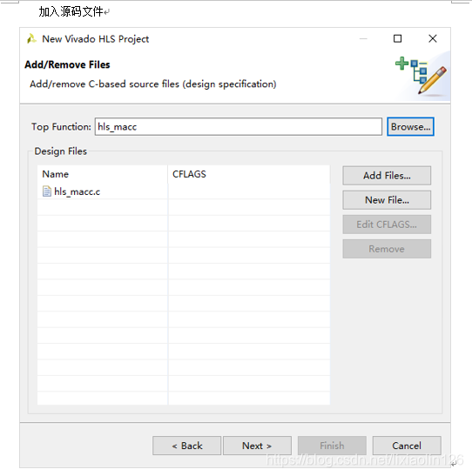Cancel the project wizard

(x=407, y=446)
